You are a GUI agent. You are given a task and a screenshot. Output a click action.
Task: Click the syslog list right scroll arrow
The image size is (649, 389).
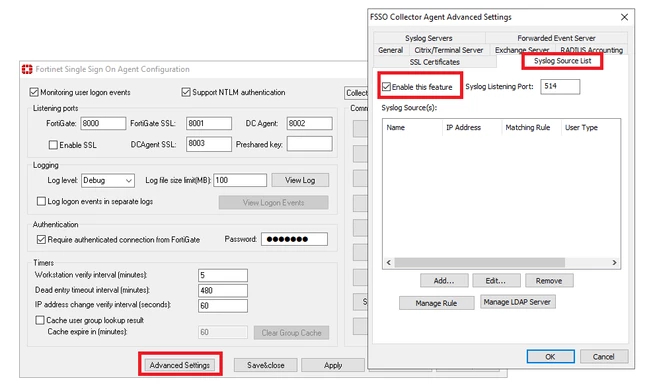614,262
